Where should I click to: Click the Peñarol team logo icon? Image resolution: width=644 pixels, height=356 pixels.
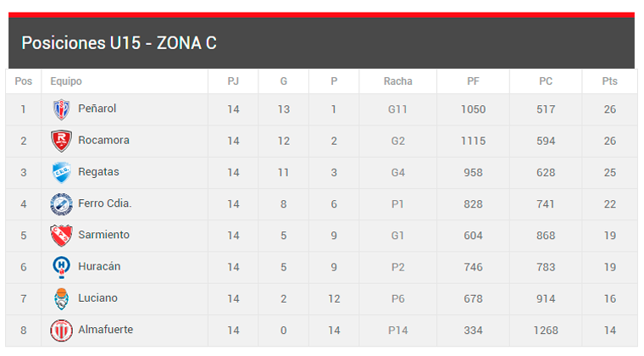[x=61, y=109]
